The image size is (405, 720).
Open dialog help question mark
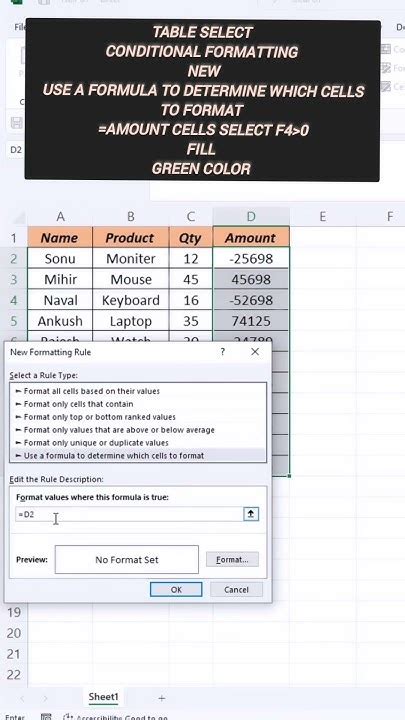tap(223, 352)
